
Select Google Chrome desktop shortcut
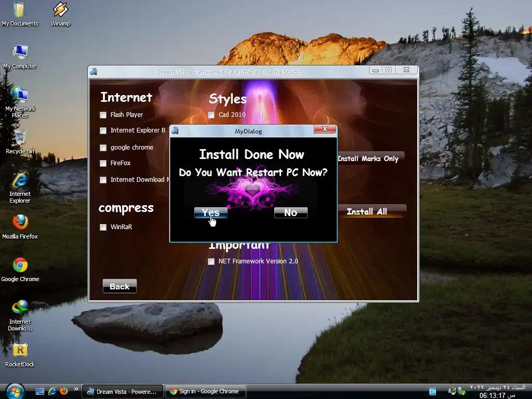(20, 270)
